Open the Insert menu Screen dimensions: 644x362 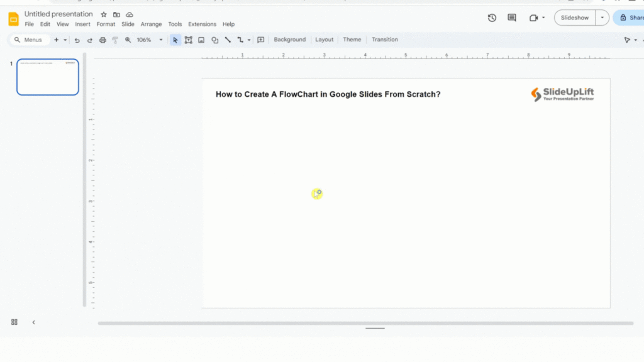click(82, 24)
